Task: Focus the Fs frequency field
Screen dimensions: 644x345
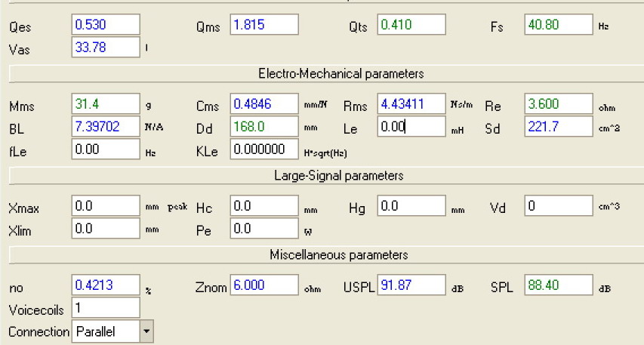Action: [x=558, y=24]
